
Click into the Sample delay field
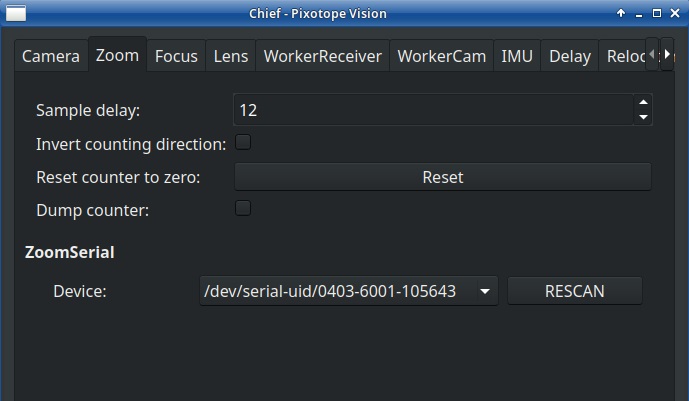point(430,110)
